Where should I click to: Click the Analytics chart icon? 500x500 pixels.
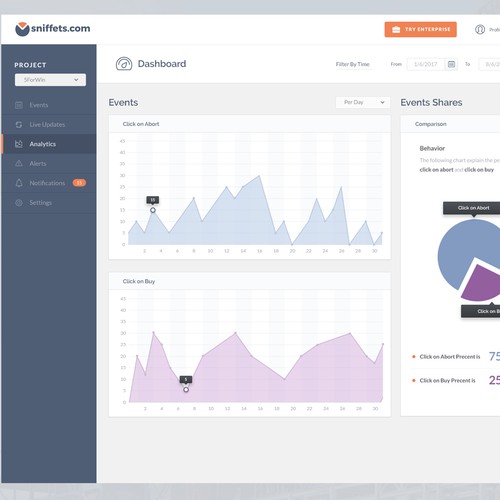[19, 144]
